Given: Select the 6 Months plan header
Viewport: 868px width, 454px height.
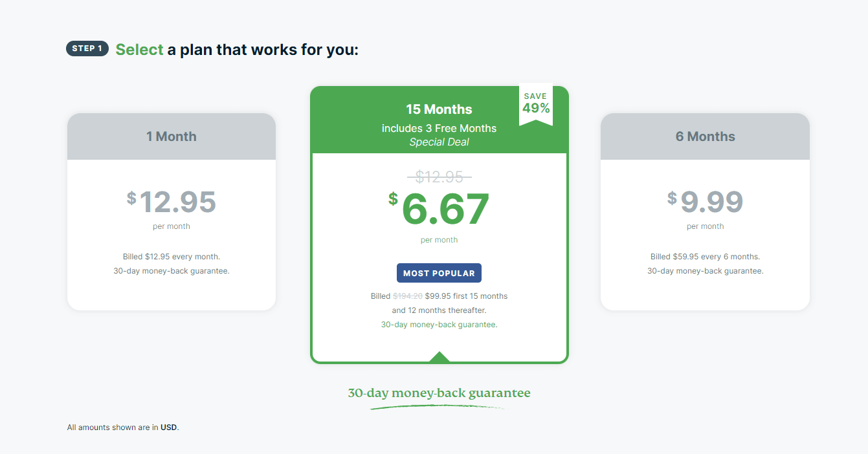Looking at the screenshot, I should (x=705, y=136).
